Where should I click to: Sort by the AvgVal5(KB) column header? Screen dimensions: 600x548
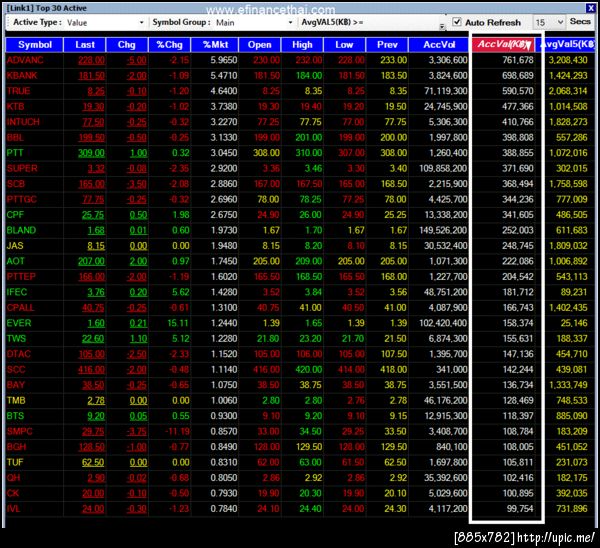567,45
